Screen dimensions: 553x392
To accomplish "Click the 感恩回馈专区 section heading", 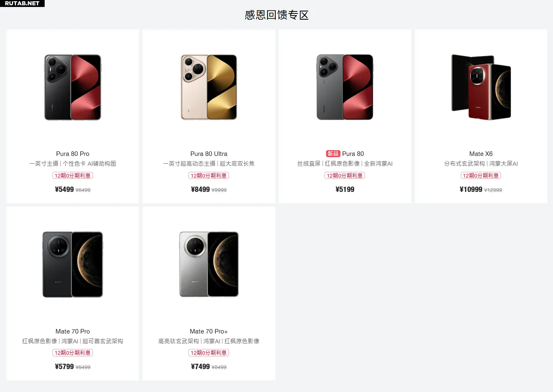I will pyautogui.click(x=276, y=15).
